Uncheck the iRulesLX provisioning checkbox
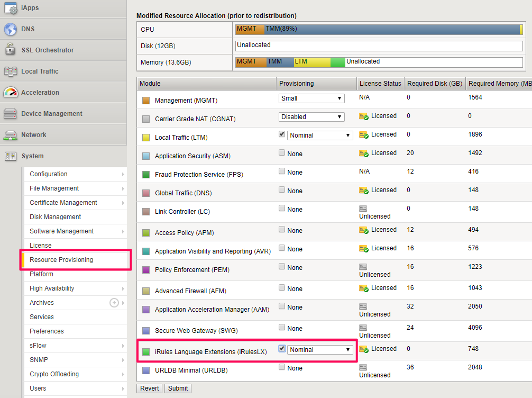 coord(282,348)
